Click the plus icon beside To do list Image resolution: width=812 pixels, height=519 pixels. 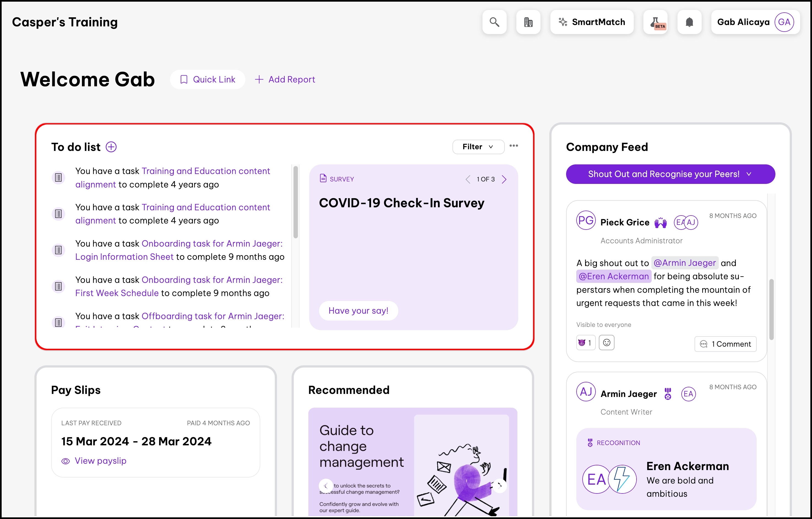pyautogui.click(x=111, y=147)
